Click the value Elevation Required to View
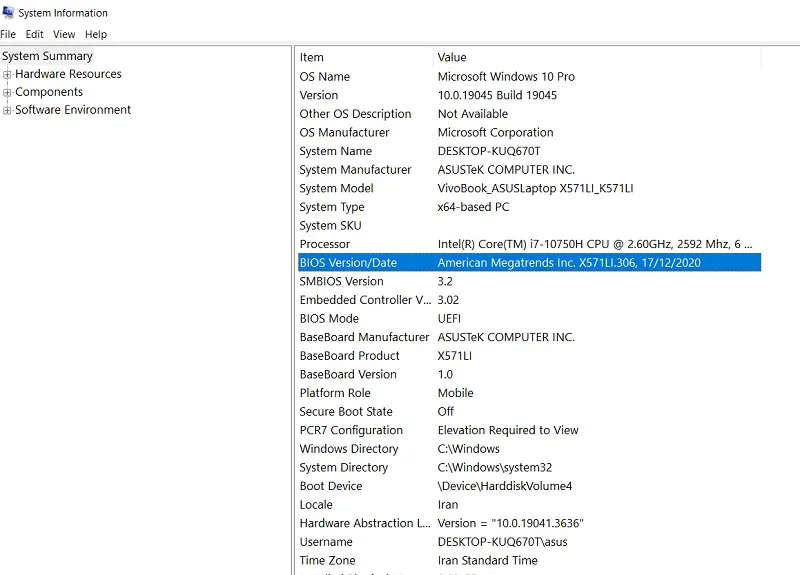800x575 pixels. [x=508, y=431]
